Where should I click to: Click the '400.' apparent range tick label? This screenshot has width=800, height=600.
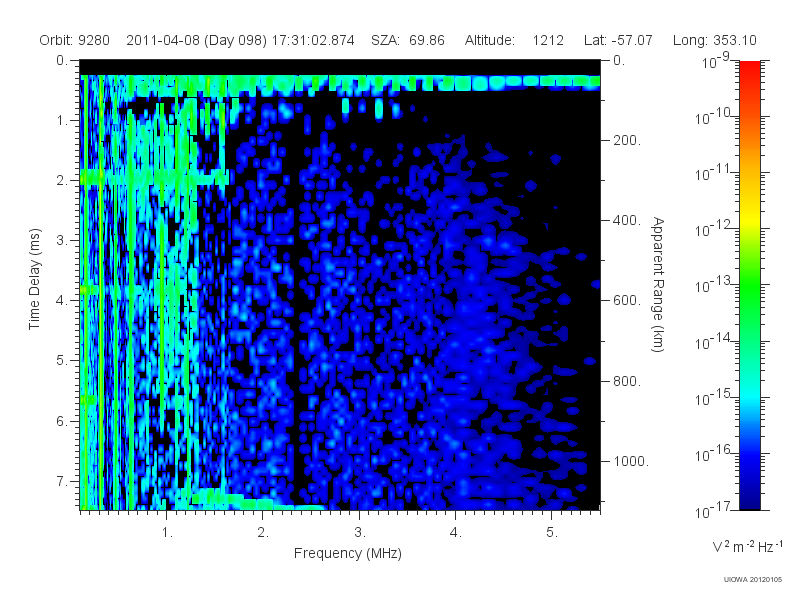coord(627,220)
